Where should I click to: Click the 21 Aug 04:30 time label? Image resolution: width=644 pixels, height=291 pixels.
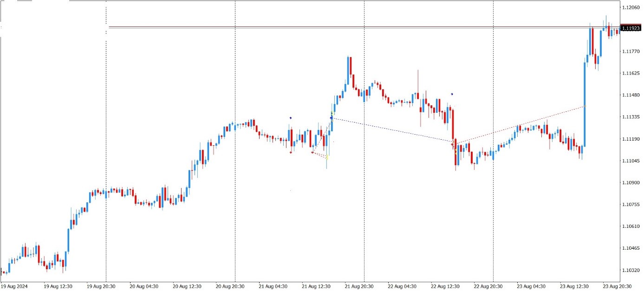[x=273, y=286]
